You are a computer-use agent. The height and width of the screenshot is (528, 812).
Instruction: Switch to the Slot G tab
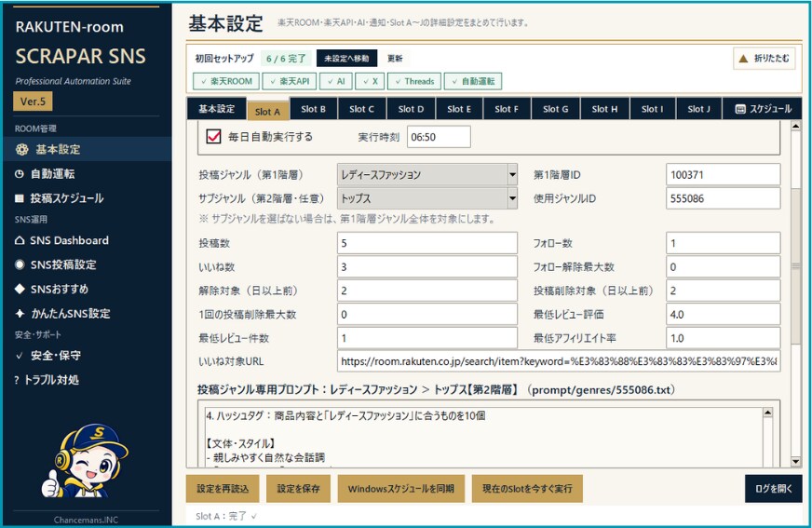pyautogui.click(x=555, y=109)
